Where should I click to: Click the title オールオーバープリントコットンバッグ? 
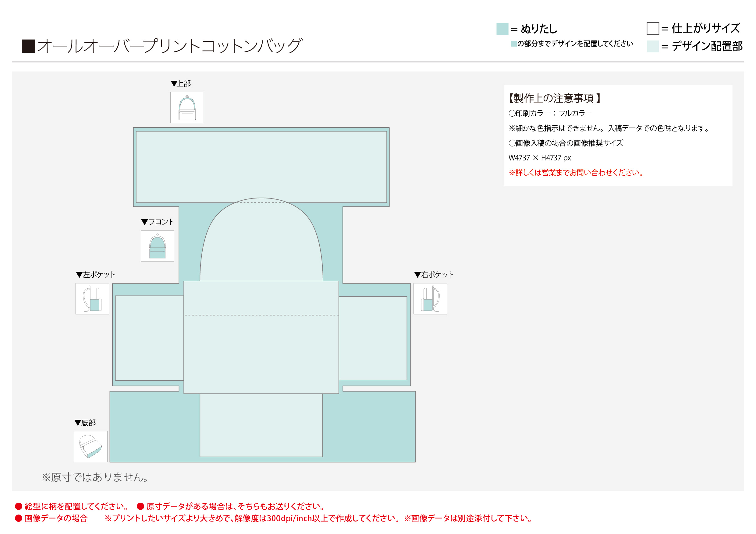[169, 46]
